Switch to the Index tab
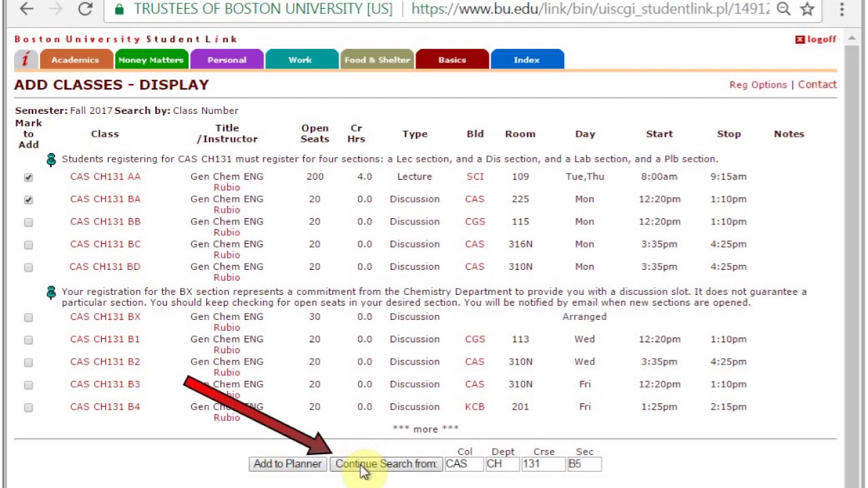868x488 pixels. coord(526,60)
